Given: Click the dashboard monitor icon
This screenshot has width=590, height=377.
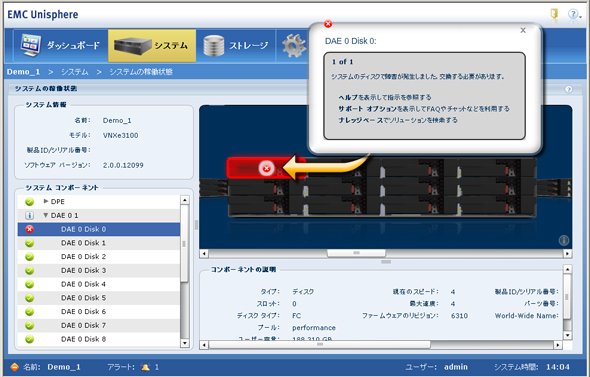Looking at the screenshot, I should 31,45.
